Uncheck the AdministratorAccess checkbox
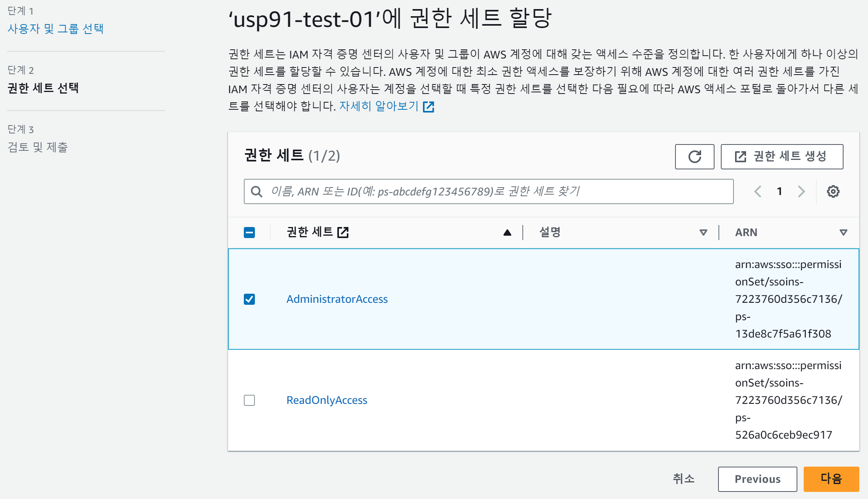The width and height of the screenshot is (868, 499). coord(249,299)
